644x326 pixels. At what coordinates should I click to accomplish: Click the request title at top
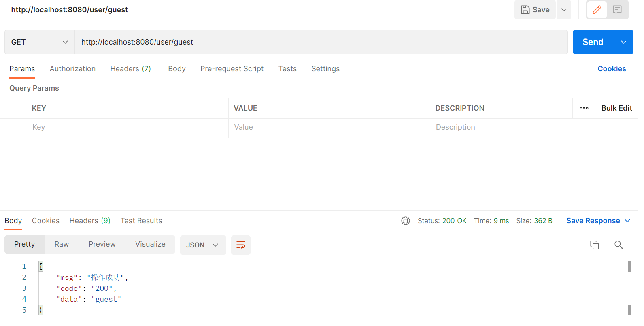(69, 10)
